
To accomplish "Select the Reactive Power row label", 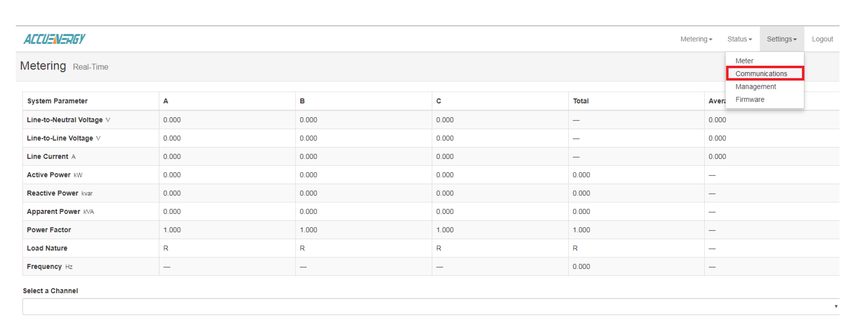I will [x=53, y=193].
